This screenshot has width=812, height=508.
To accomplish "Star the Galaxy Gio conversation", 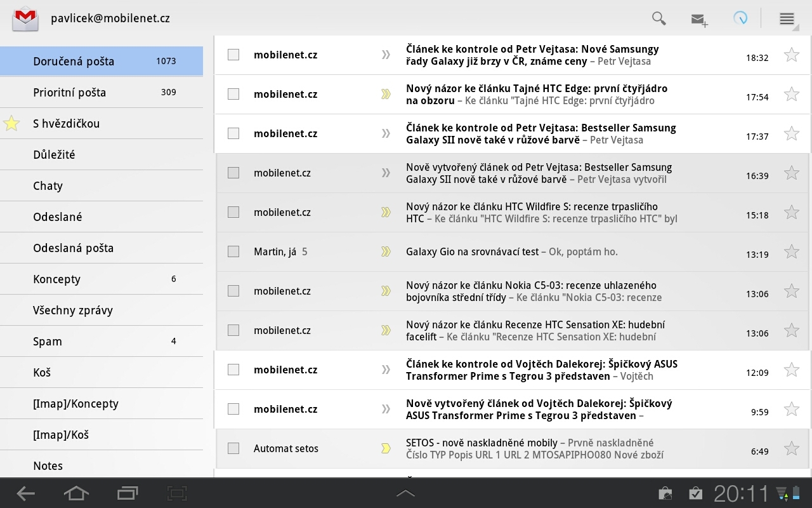I will (791, 251).
